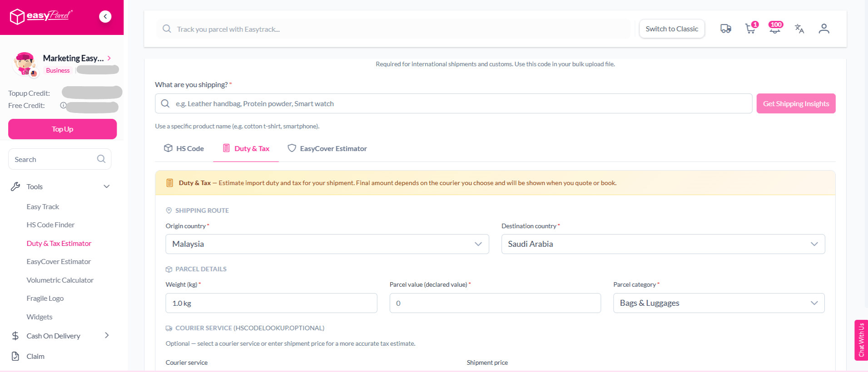The height and width of the screenshot is (372, 868).
Task: Open the shopping cart icon
Action: coord(751,29)
